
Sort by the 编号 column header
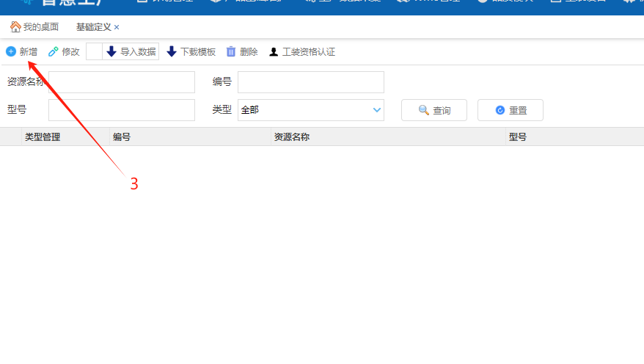tap(122, 136)
